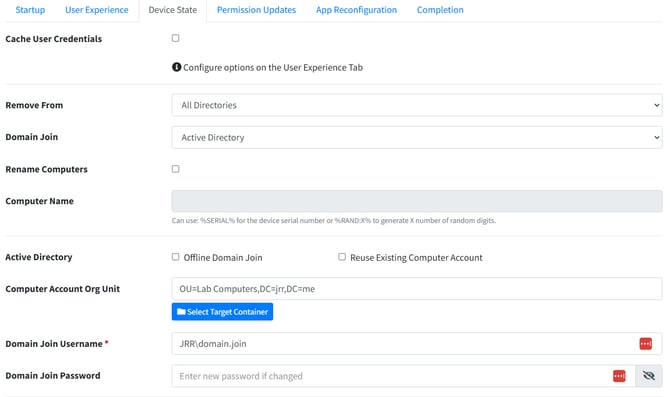Click Select Target Container button
The image size is (670, 397).
point(222,312)
